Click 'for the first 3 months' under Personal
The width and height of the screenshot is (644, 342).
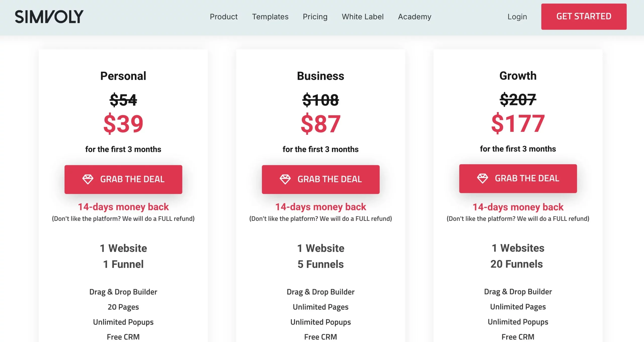point(123,149)
